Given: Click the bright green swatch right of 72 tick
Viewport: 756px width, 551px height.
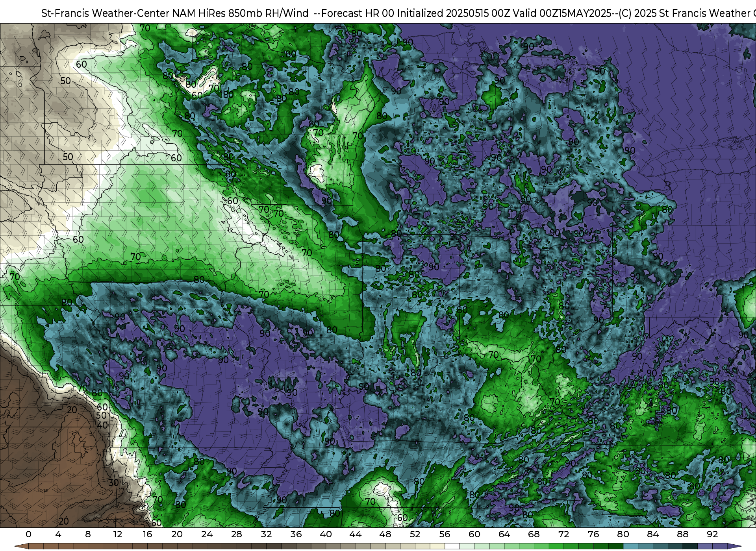Looking at the screenshot, I should pos(571,546).
